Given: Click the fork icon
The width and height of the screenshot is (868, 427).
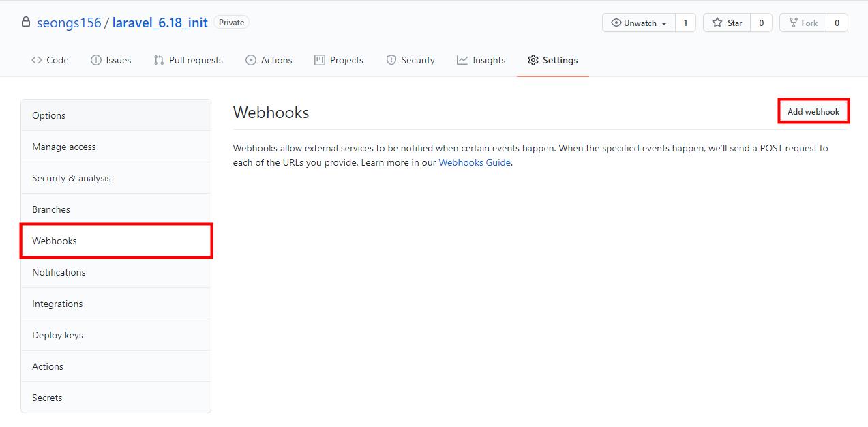Looking at the screenshot, I should [794, 23].
